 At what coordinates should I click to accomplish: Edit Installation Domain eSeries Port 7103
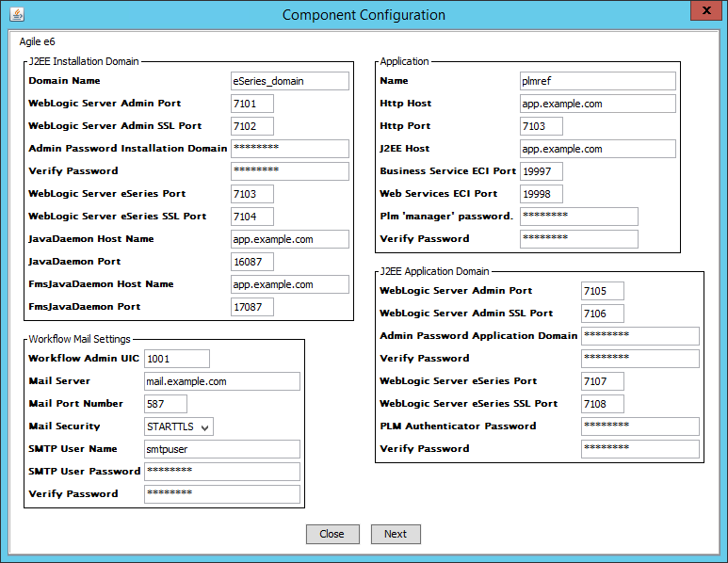[x=252, y=194]
